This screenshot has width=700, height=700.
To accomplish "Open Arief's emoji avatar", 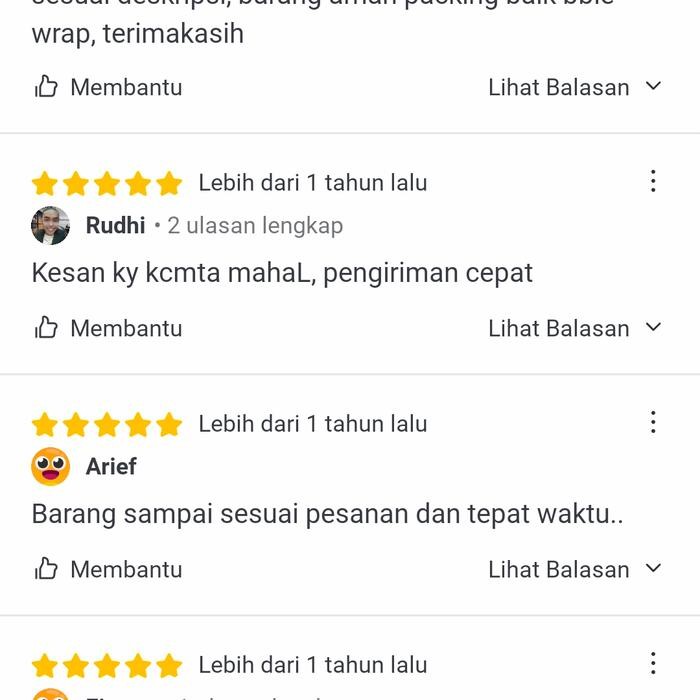I will pyautogui.click(x=50, y=467).
